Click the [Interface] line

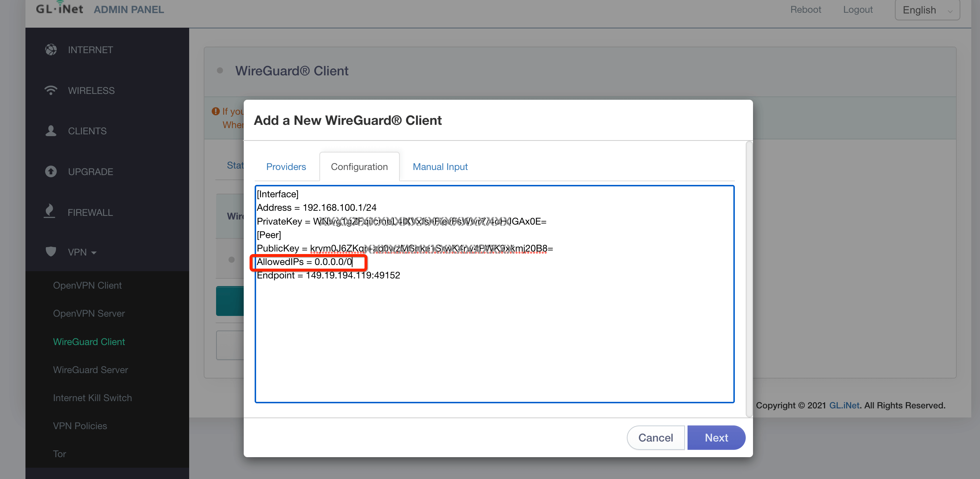(278, 194)
